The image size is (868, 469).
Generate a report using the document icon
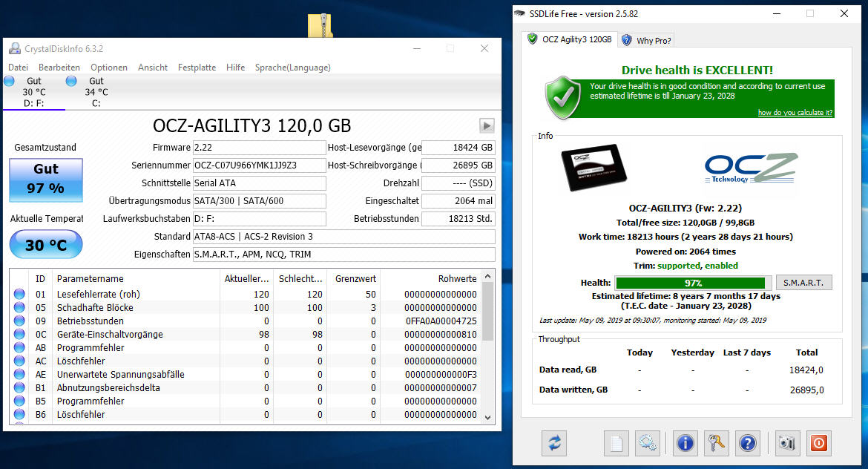click(615, 443)
